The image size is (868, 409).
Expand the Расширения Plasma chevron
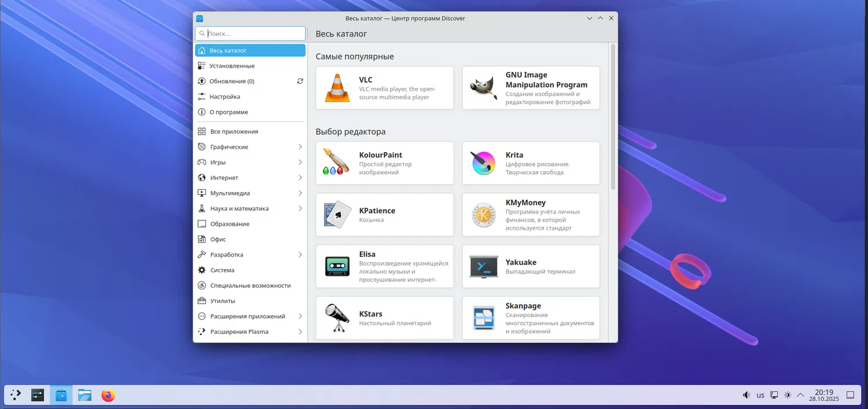click(x=300, y=332)
